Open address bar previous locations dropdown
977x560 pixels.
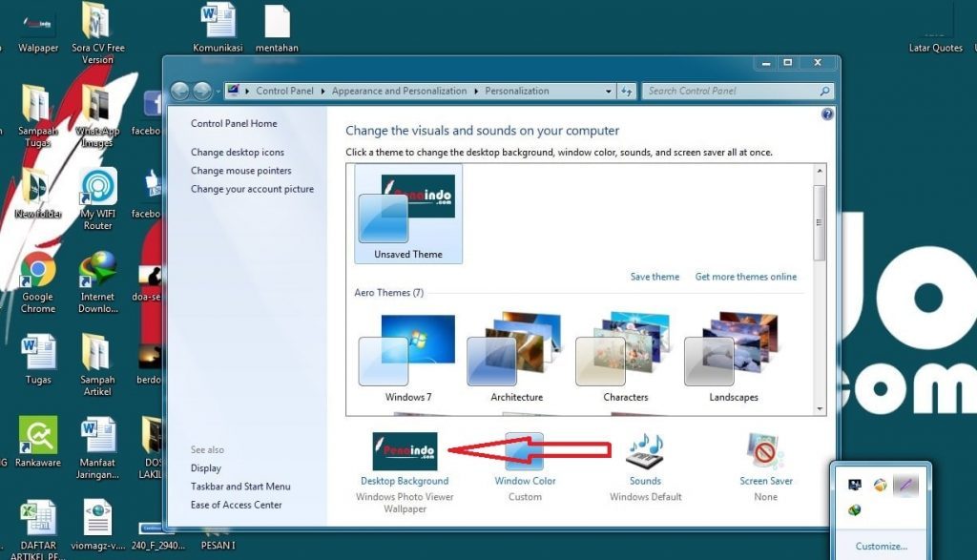(x=609, y=91)
